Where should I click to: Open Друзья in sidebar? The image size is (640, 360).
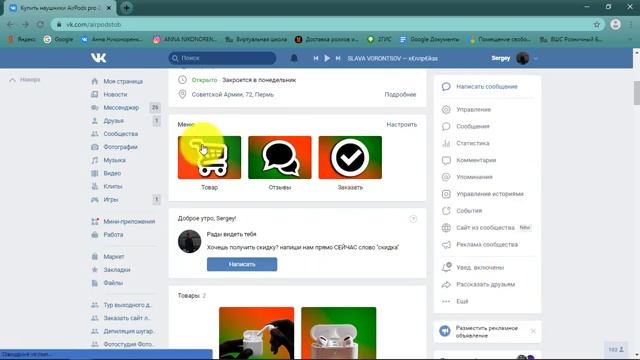(113, 120)
